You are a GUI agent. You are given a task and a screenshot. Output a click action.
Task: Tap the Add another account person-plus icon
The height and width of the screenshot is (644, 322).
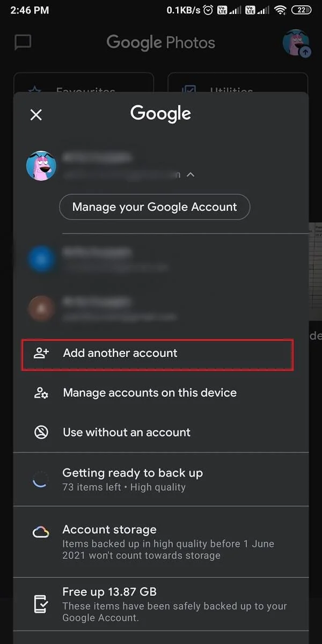41,353
